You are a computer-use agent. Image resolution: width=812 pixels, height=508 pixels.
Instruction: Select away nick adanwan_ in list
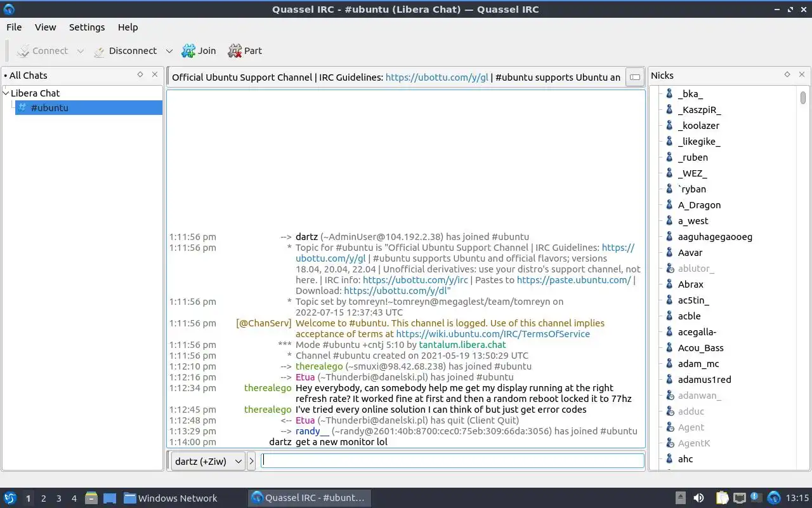[699, 396]
